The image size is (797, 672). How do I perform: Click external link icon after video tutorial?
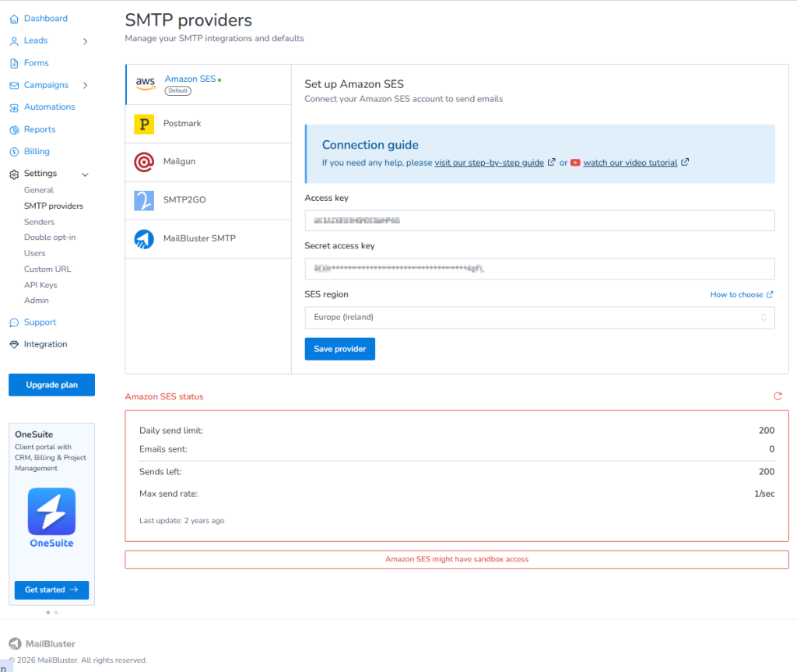click(685, 162)
